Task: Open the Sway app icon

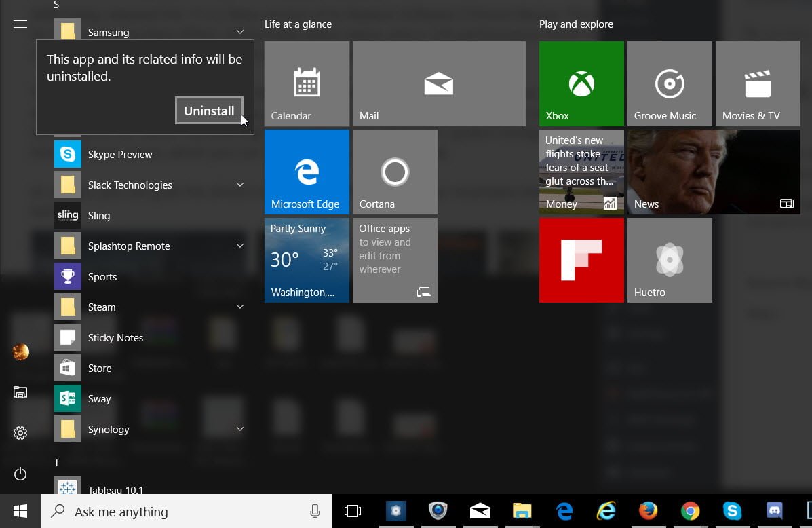Action: [x=68, y=398]
